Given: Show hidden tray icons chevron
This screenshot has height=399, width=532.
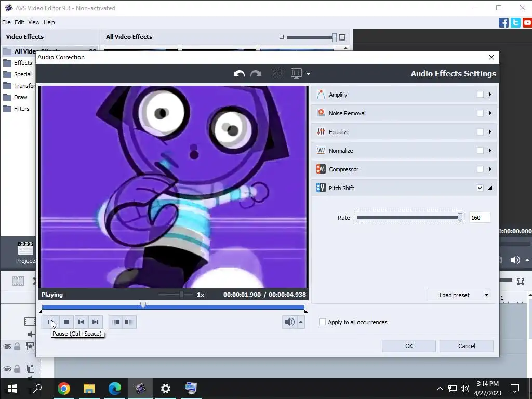Looking at the screenshot, I should coord(440,389).
